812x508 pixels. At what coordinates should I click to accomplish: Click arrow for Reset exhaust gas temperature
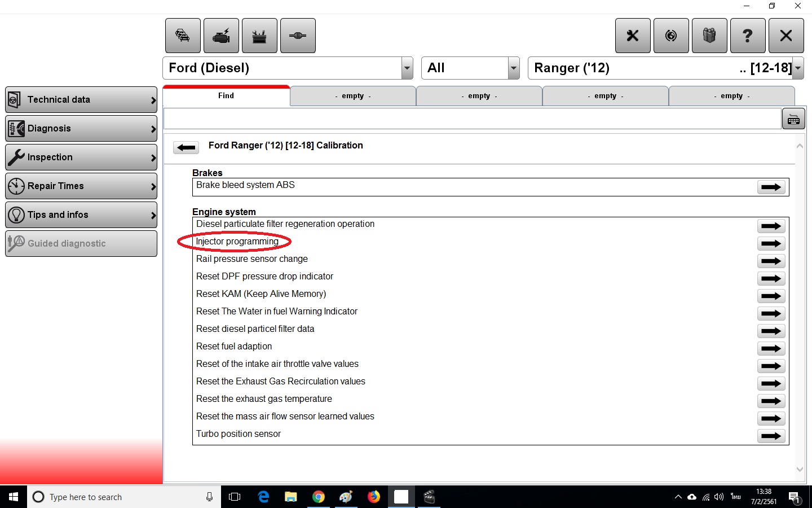point(771,401)
